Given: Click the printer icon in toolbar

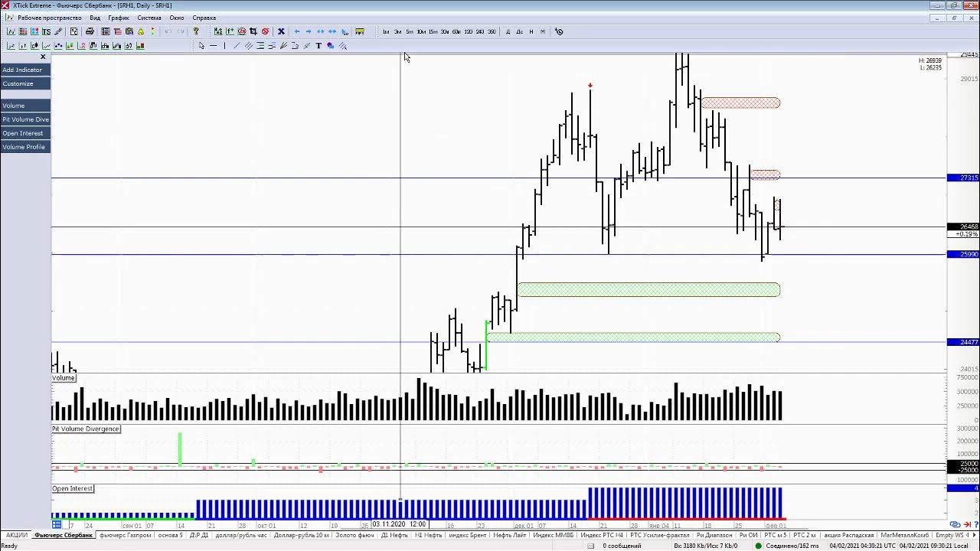Looking at the screenshot, I should 90,31.
